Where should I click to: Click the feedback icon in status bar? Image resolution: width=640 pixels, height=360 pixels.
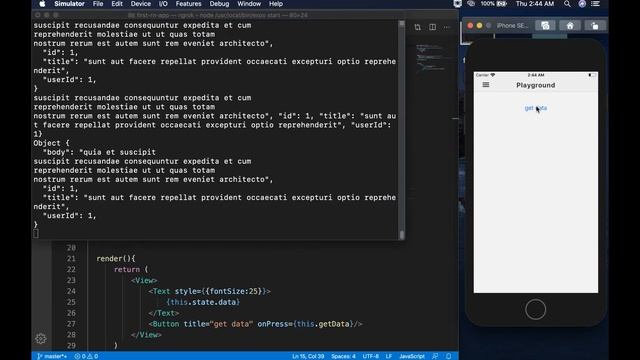[435, 356]
